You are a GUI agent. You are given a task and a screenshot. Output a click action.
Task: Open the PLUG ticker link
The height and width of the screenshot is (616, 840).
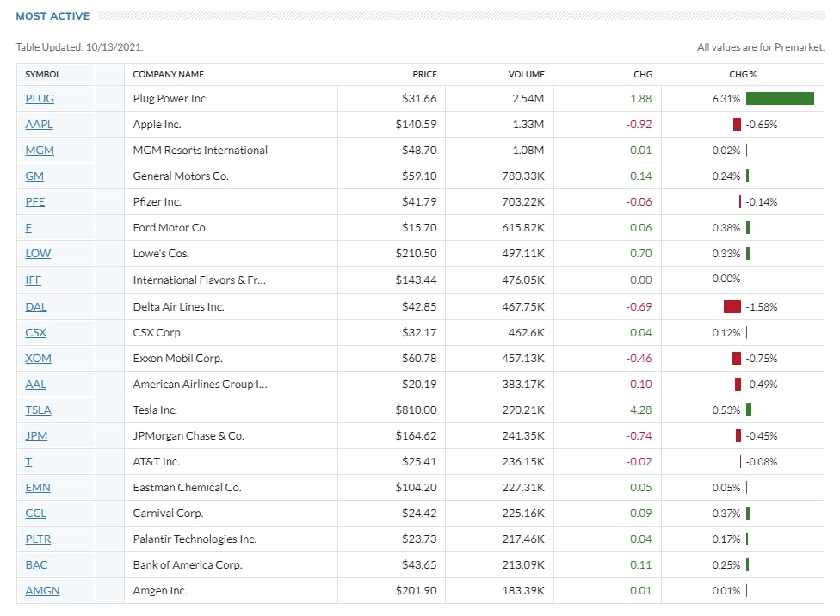click(40, 99)
